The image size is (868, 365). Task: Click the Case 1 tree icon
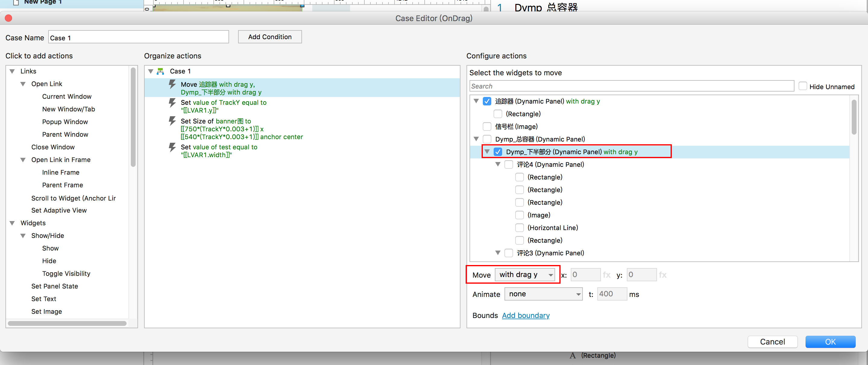pos(160,71)
